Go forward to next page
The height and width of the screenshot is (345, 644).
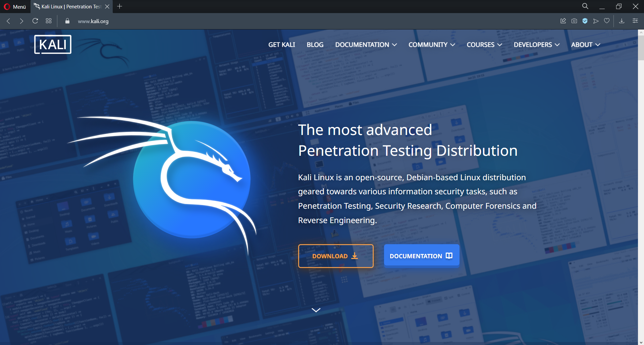pos(21,21)
